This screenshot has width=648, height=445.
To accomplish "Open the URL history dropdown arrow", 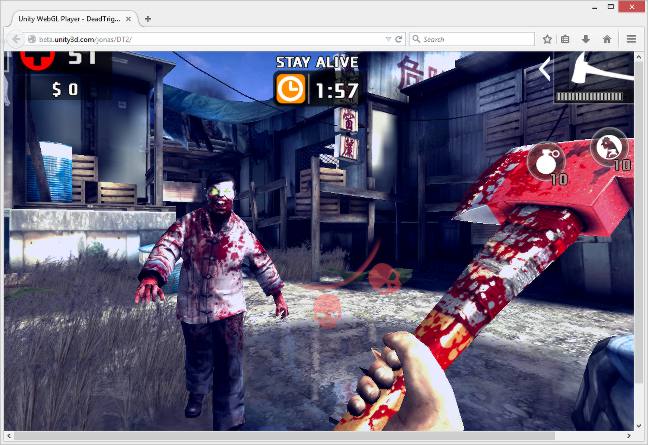I will click(x=388, y=39).
